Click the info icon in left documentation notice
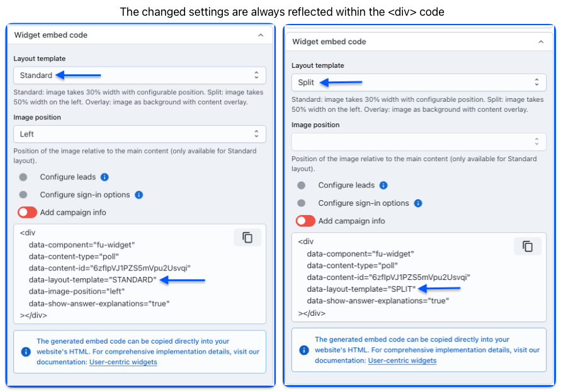Screen dimensions: 561x392 point(25,352)
